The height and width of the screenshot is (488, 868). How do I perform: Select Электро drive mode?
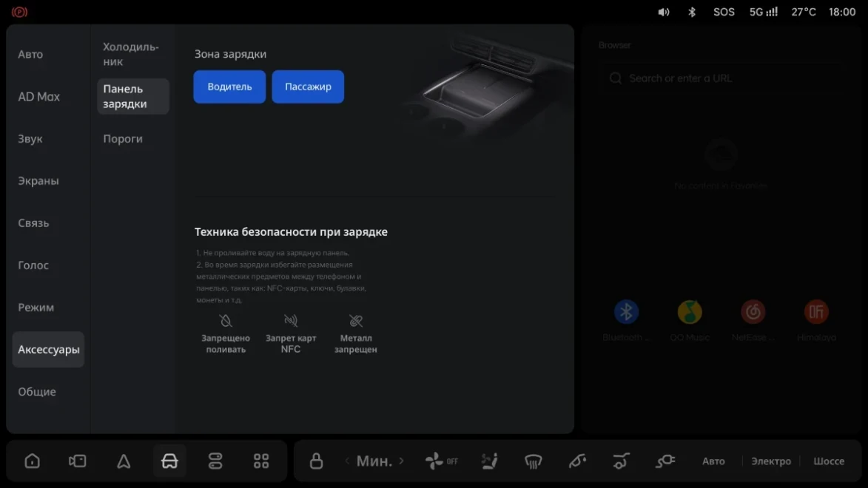coord(771,461)
